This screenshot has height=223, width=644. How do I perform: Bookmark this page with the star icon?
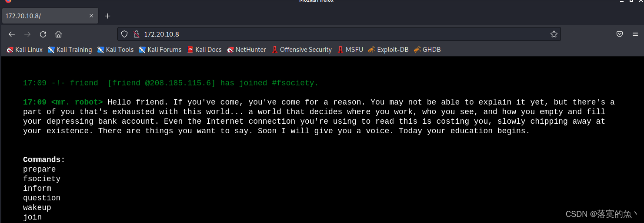pos(554,34)
